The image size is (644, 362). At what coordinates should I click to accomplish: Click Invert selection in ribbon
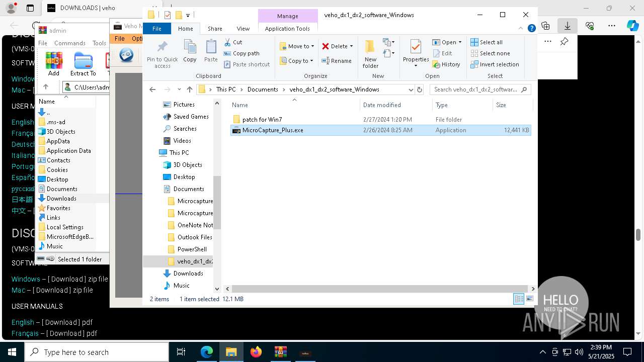click(495, 64)
